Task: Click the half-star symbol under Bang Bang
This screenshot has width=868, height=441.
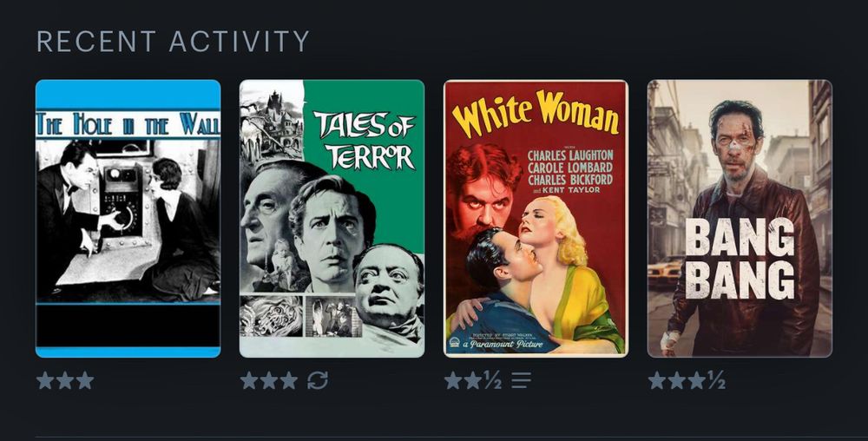Action: point(716,380)
